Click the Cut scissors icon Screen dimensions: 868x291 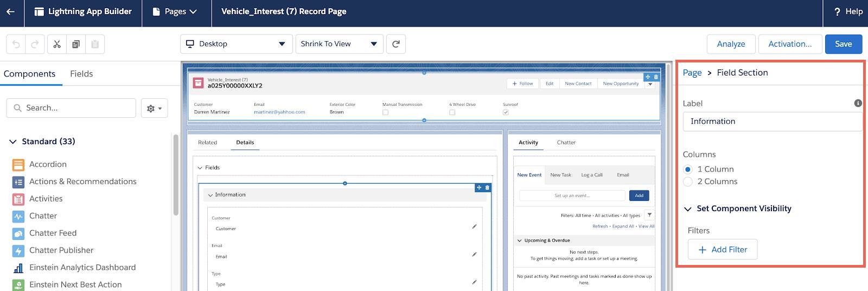pos(57,44)
